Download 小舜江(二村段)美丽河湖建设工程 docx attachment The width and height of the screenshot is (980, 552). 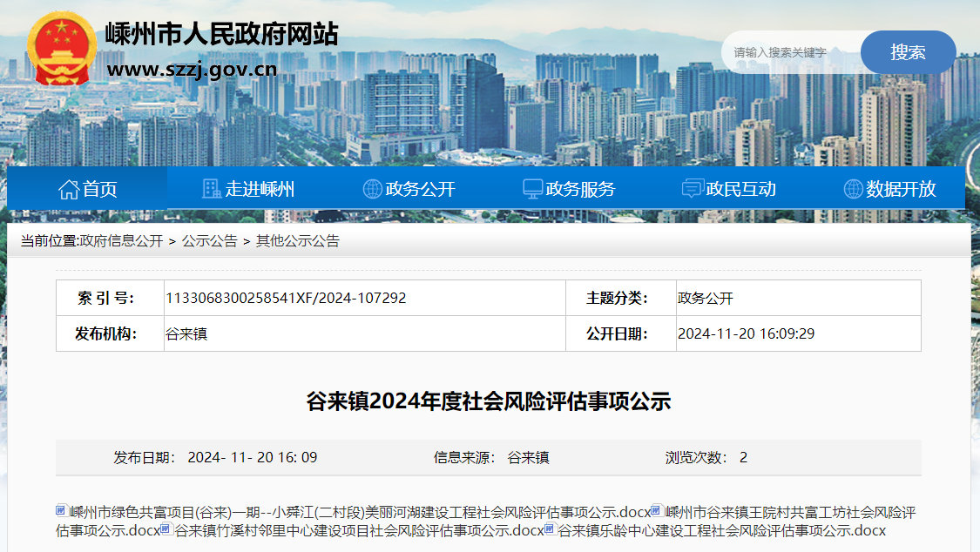359,511
